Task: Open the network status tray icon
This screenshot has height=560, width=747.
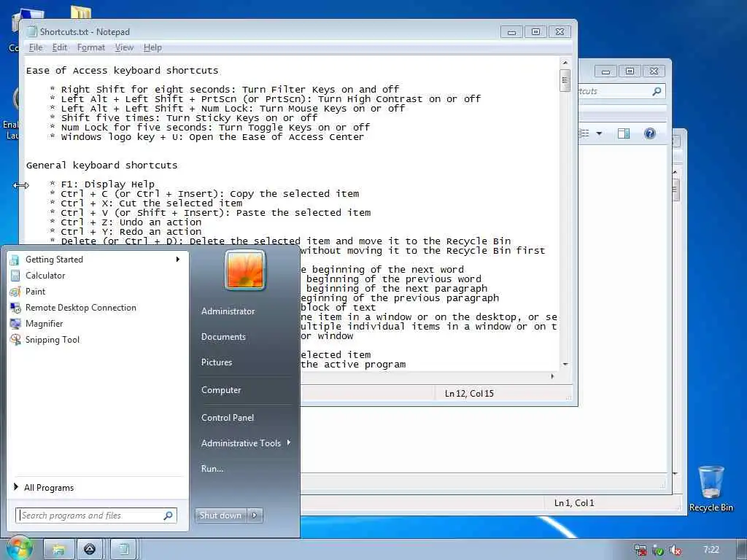Action: pos(640,551)
